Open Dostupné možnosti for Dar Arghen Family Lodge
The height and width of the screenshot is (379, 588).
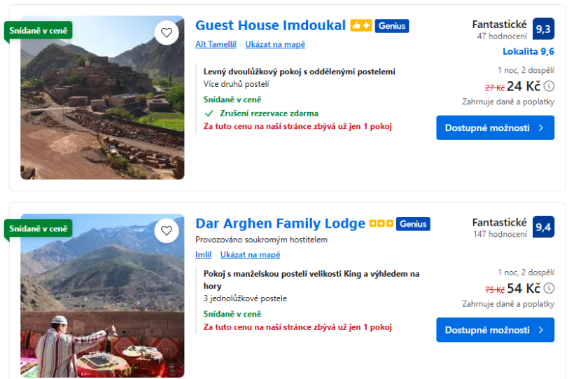point(495,330)
